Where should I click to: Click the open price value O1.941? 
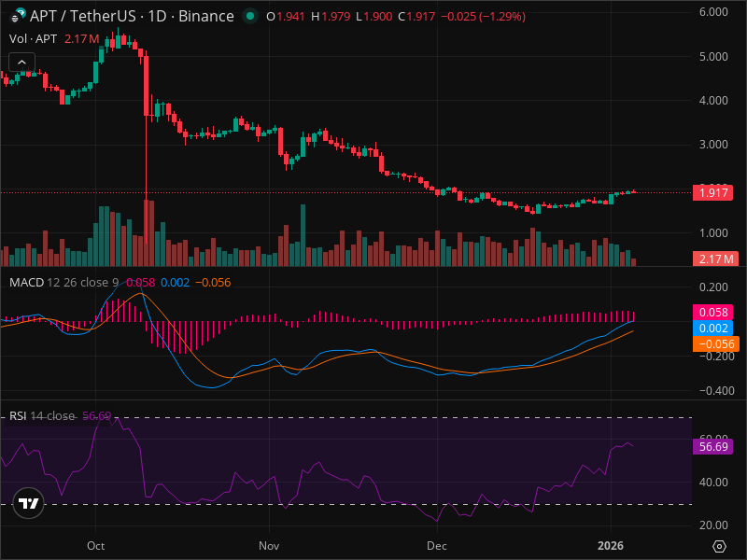point(286,17)
